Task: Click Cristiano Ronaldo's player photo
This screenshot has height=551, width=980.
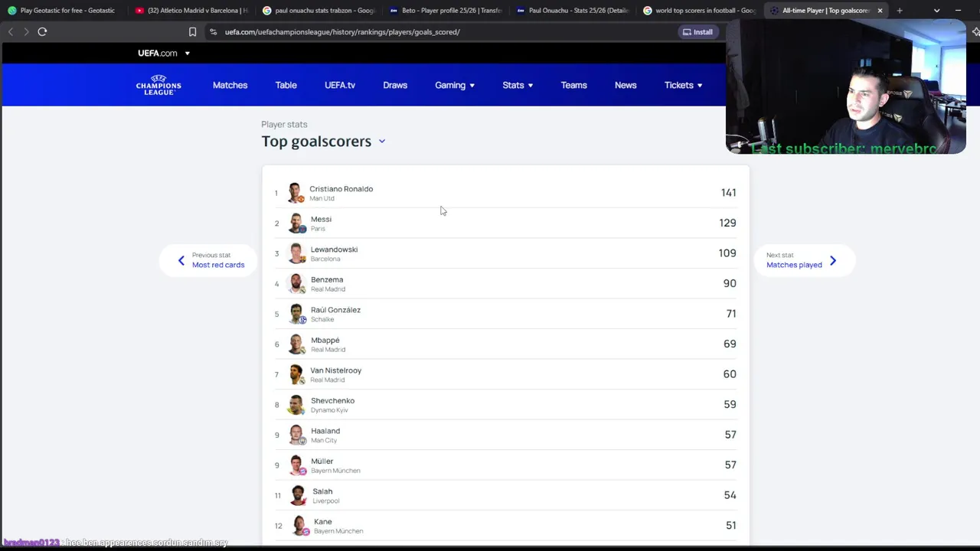Action: click(296, 193)
